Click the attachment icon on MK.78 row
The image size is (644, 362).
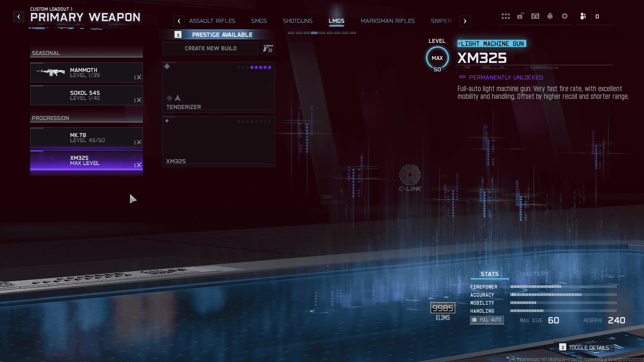[x=138, y=142]
